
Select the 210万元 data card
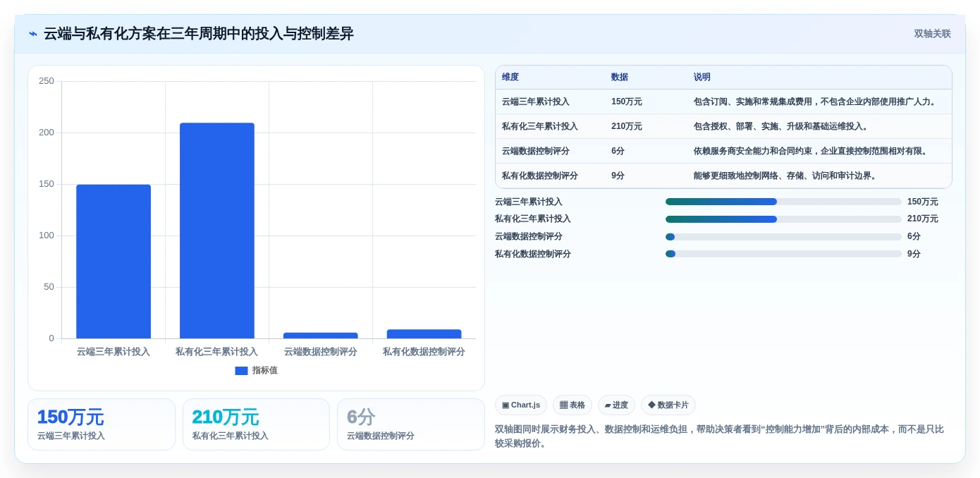pyautogui.click(x=256, y=424)
